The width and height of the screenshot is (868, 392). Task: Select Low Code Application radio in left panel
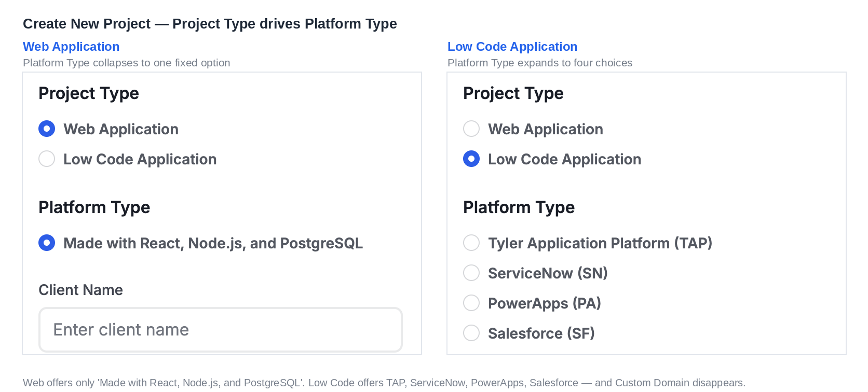(x=47, y=159)
